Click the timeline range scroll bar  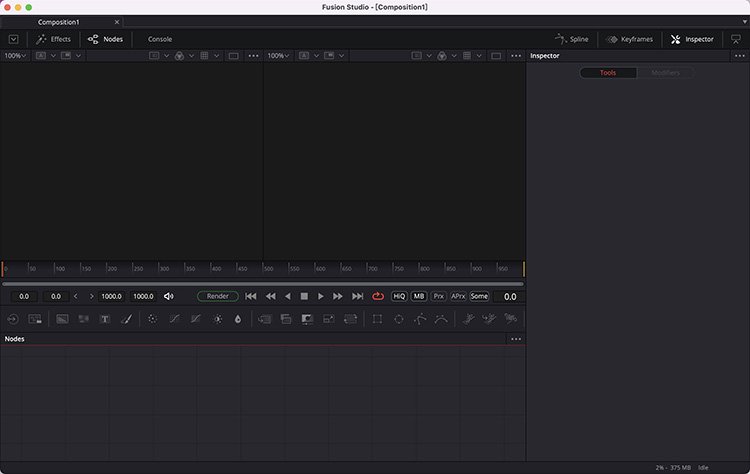[x=263, y=284]
